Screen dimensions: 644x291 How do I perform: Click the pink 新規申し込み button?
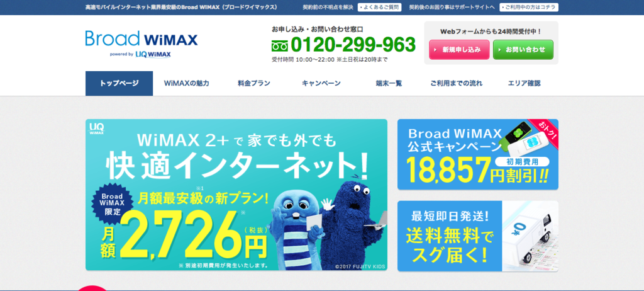(x=459, y=50)
